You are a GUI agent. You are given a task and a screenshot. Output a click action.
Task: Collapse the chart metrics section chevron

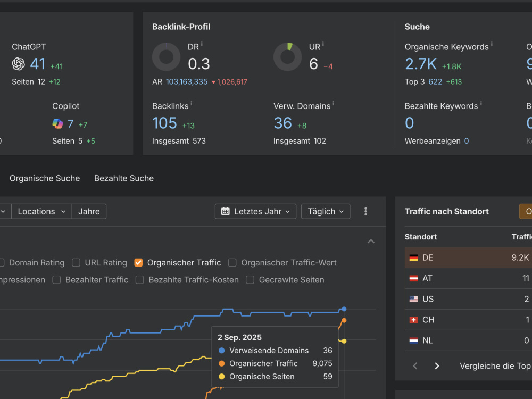tap(371, 241)
